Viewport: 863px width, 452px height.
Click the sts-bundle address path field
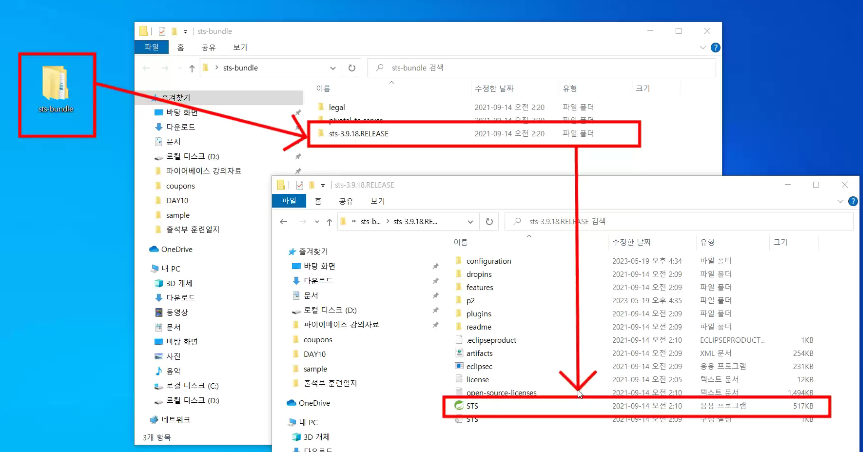click(x=270, y=68)
